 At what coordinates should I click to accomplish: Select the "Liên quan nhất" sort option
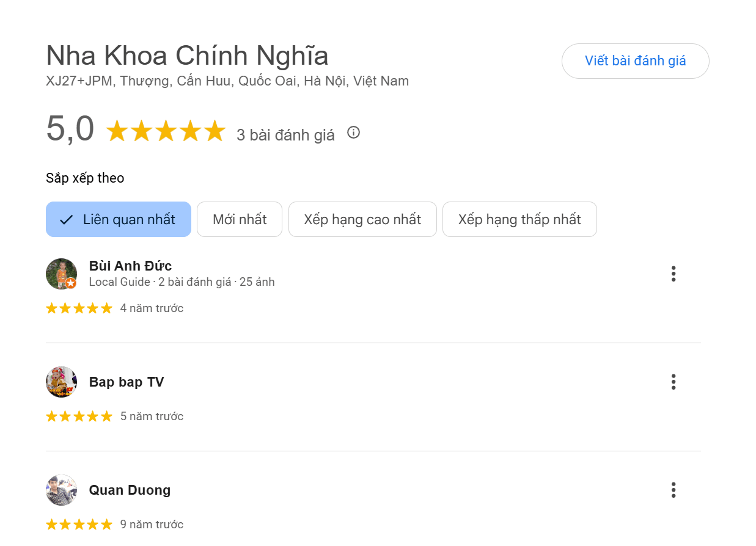(119, 219)
